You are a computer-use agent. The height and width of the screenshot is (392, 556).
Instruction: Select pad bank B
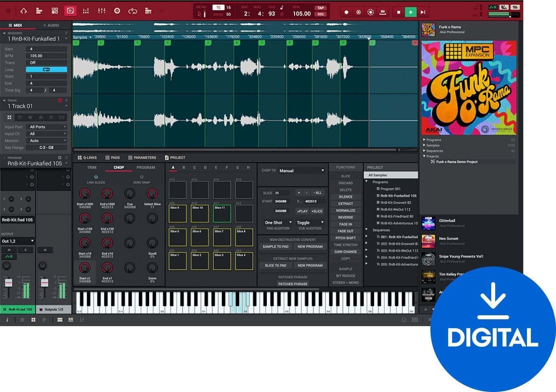[x=184, y=168]
